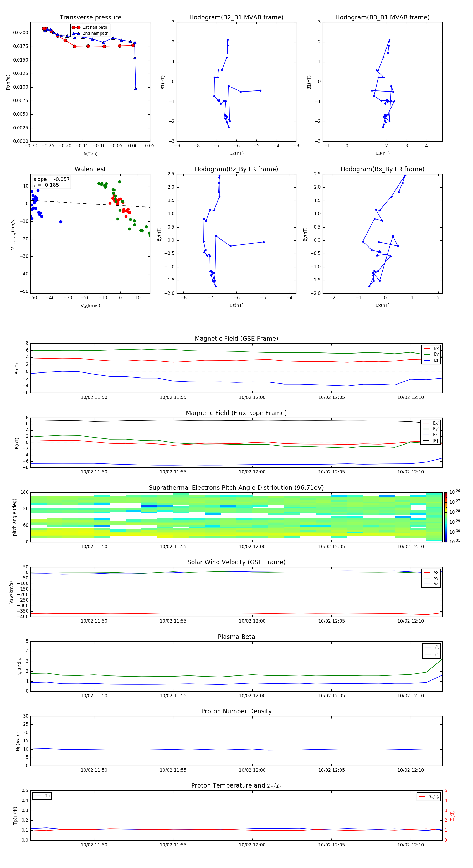Click the pitch angle spectrogram colorbar
This screenshot has height=868, width=473.
coord(446,517)
